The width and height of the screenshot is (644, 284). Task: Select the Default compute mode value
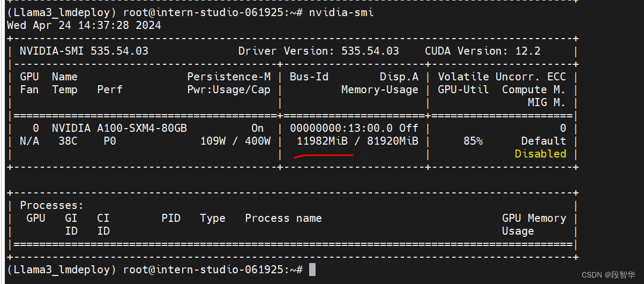tap(544, 141)
